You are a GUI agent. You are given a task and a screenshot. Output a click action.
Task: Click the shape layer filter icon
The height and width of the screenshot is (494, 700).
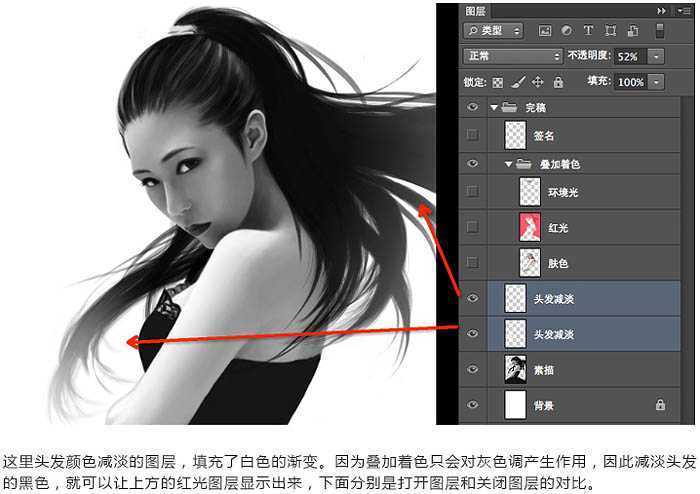click(x=610, y=30)
